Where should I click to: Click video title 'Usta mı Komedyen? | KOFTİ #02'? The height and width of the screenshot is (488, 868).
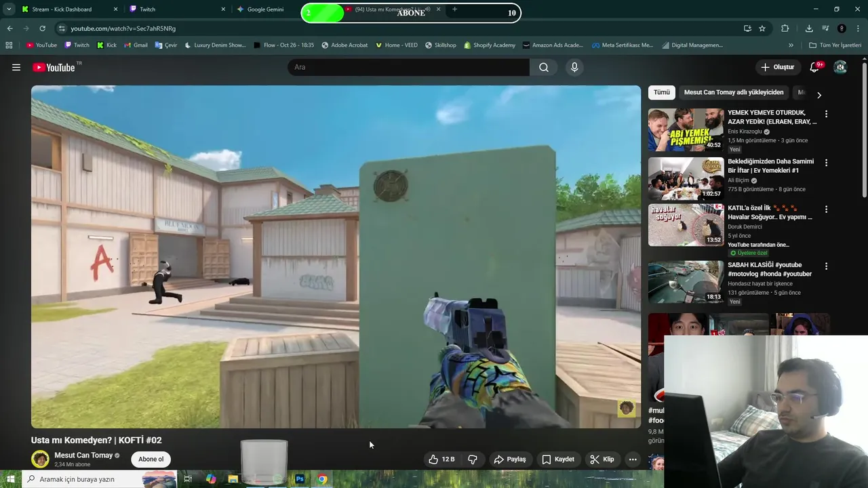coord(96,440)
